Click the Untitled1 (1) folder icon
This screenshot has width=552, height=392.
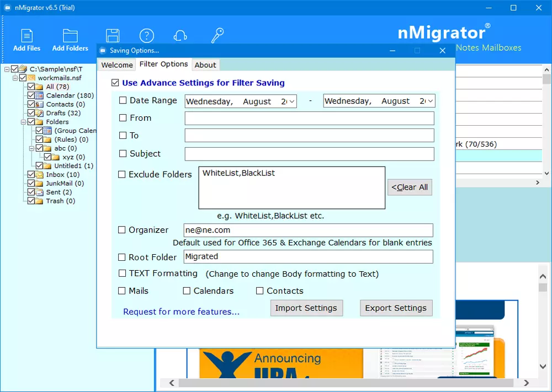[47, 165]
